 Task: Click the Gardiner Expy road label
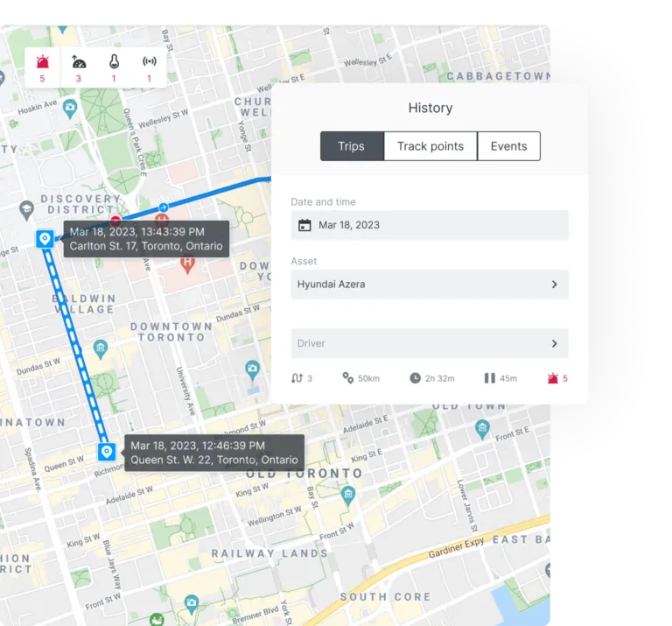pos(456,548)
